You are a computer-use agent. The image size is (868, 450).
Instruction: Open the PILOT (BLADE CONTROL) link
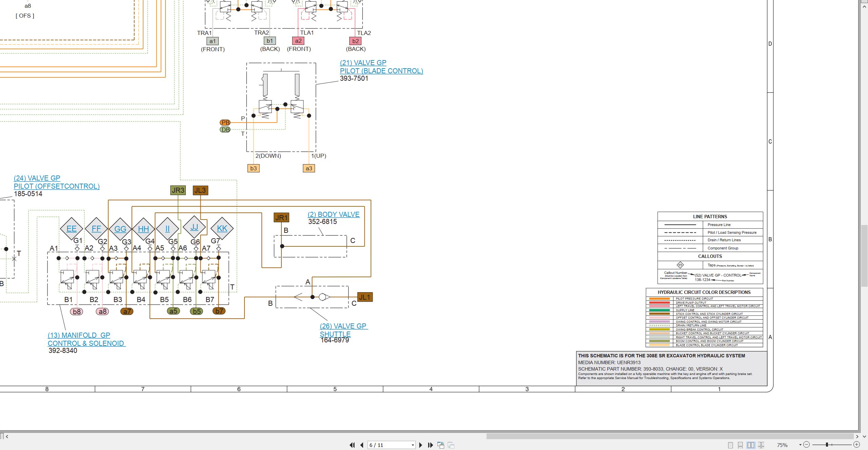(x=381, y=71)
